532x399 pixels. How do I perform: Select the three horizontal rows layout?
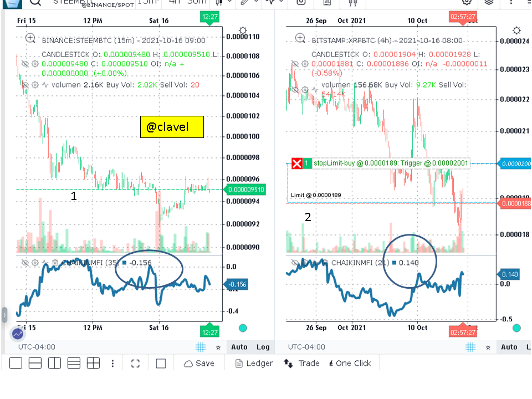click(x=74, y=364)
